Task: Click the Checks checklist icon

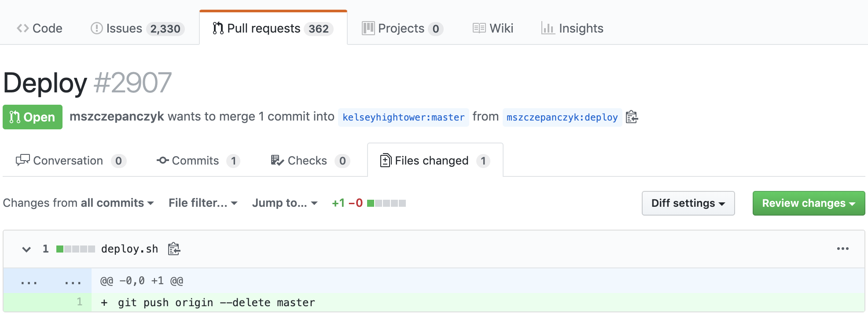Action: (277, 160)
